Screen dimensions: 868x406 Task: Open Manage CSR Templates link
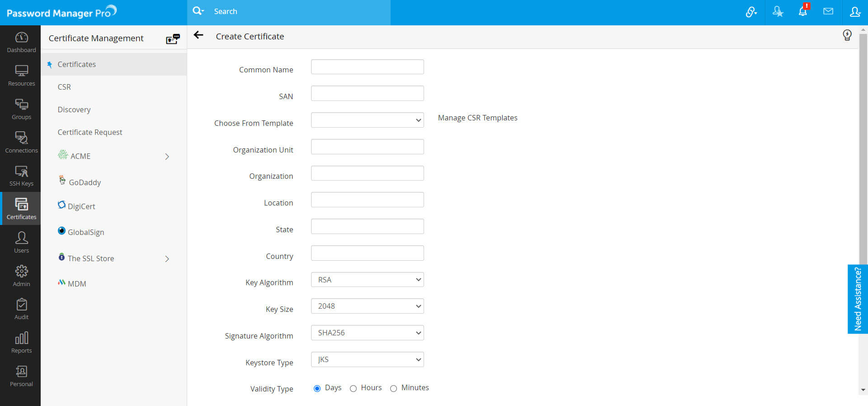tap(477, 118)
